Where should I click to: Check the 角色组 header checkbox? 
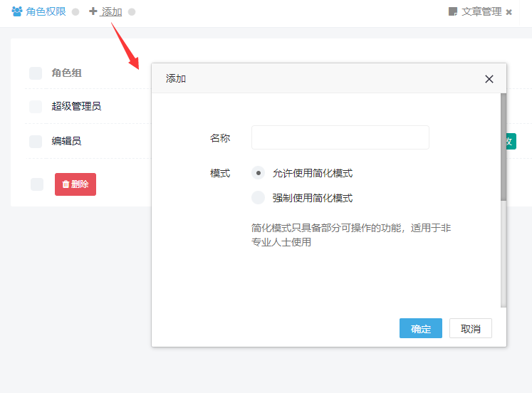36,73
